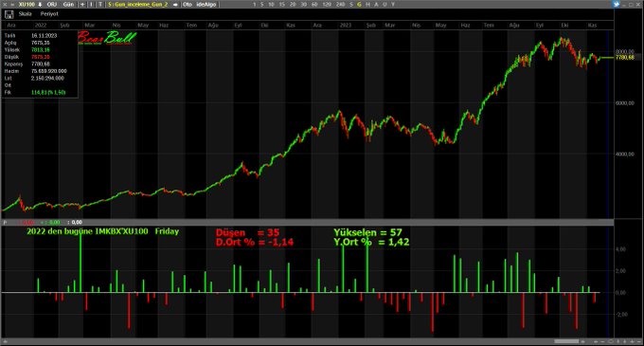Click the ideAlgo button
Image resolution: width=644 pixels, height=346 pixels.
click(x=206, y=4)
